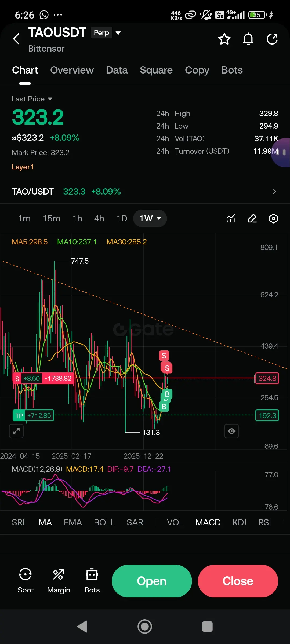Screen dimensions: 290x644
Task: Tap the floating purple side widget
Action: [x=281, y=152]
